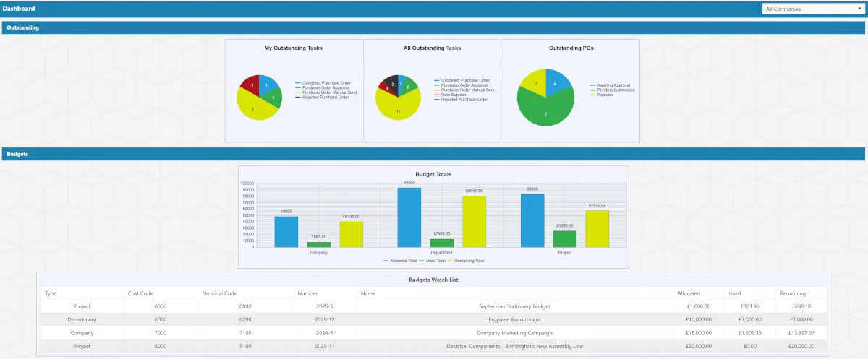Click the £13,397.67 remaining value
The width and height of the screenshot is (868, 359).
(801, 333)
